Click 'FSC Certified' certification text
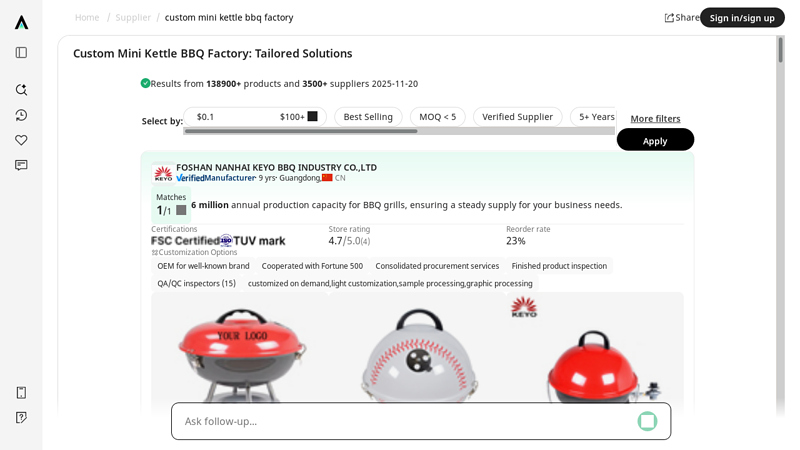Screen dimensions: 800x450 pyautogui.click(x=185, y=241)
